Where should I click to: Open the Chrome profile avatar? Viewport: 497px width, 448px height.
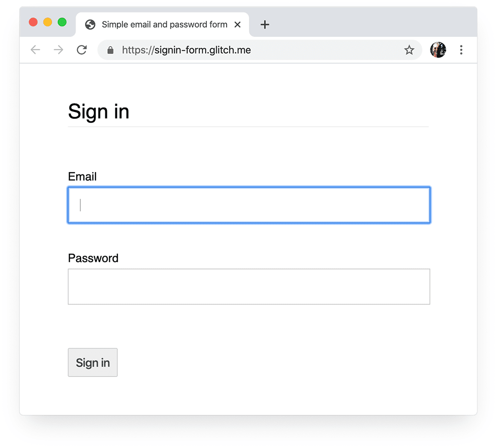438,50
